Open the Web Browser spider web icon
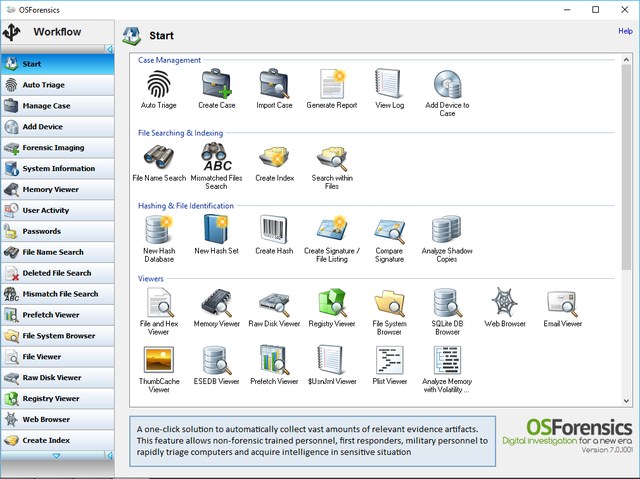This screenshot has height=479, width=640. pos(504,303)
